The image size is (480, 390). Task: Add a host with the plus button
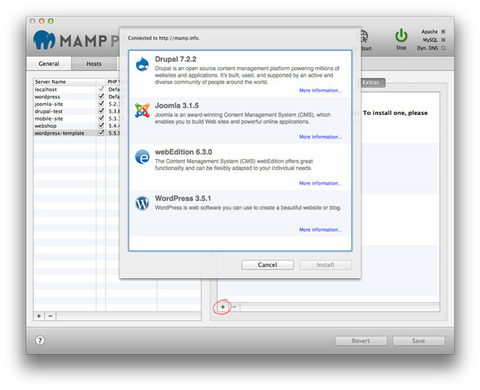click(x=39, y=316)
